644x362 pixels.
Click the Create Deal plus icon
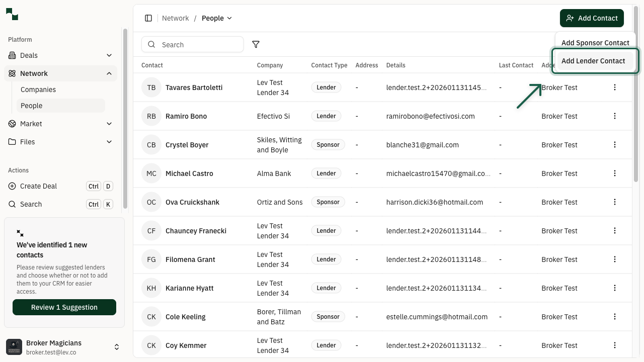click(12, 186)
